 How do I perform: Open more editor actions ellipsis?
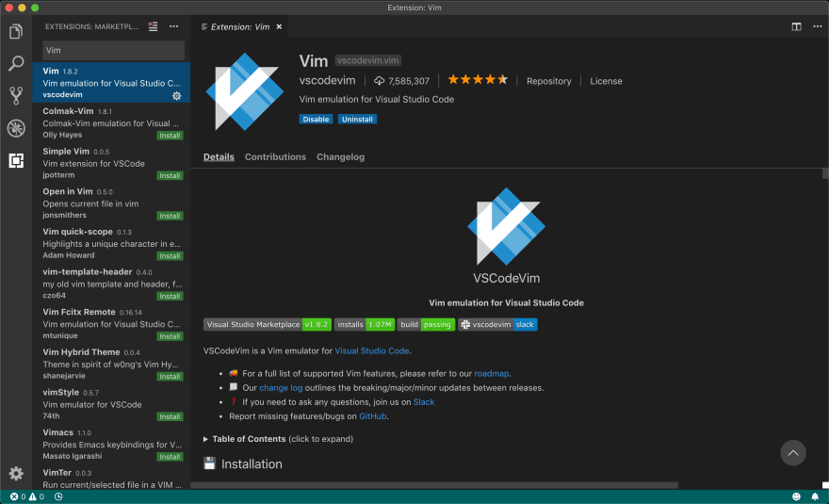coord(818,26)
